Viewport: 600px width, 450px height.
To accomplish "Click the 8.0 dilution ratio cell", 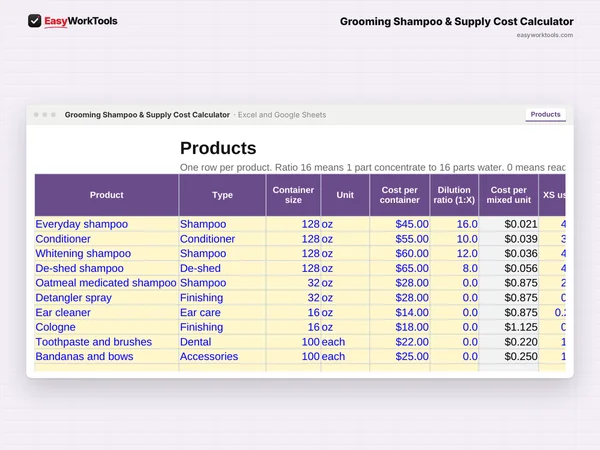I will (x=454, y=268).
